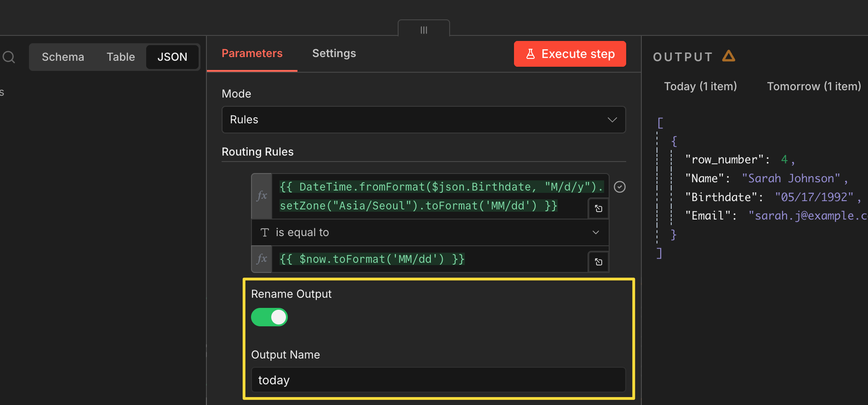Viewport: 868px width, 405px height.
Task: Open the Settings tab
Action: [x=334, y=53]
